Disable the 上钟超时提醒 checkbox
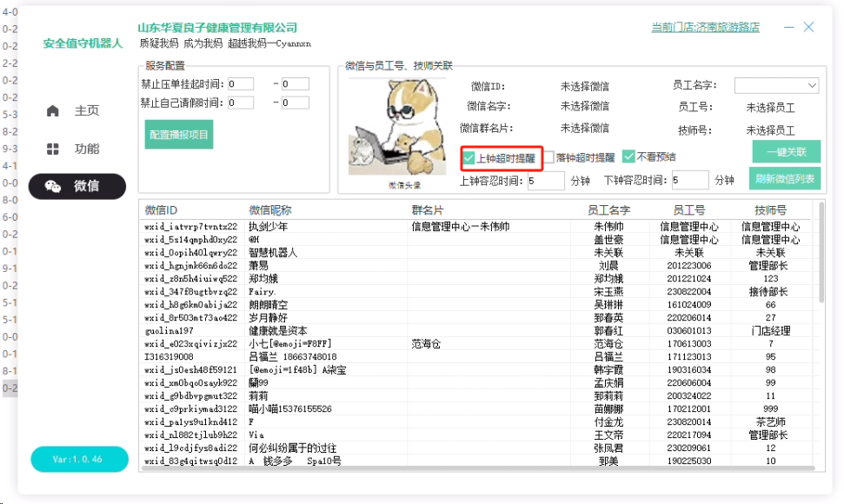Image resolution: width=844 pixels, height=504 pixels. click(x=469, y=158)
